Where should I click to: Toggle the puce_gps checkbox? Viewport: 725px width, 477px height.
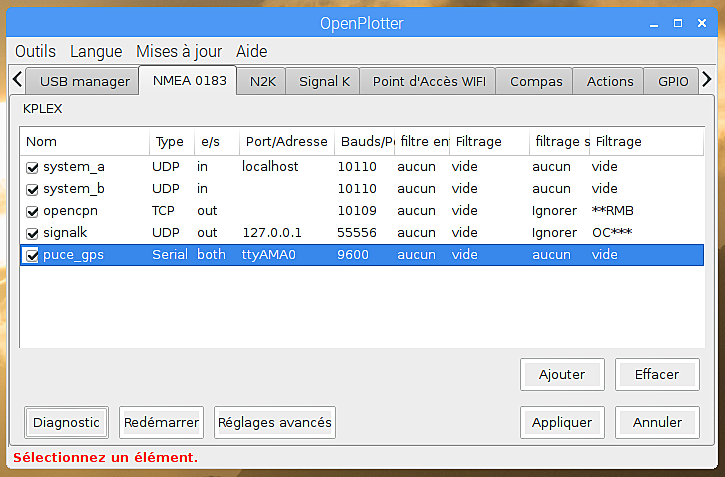tap(32, 256)
